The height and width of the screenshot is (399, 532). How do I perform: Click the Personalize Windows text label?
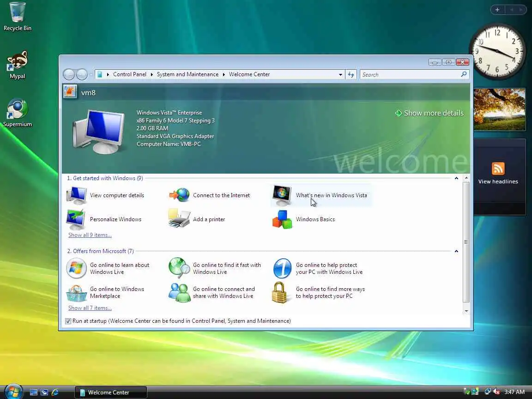coord(116,219)
